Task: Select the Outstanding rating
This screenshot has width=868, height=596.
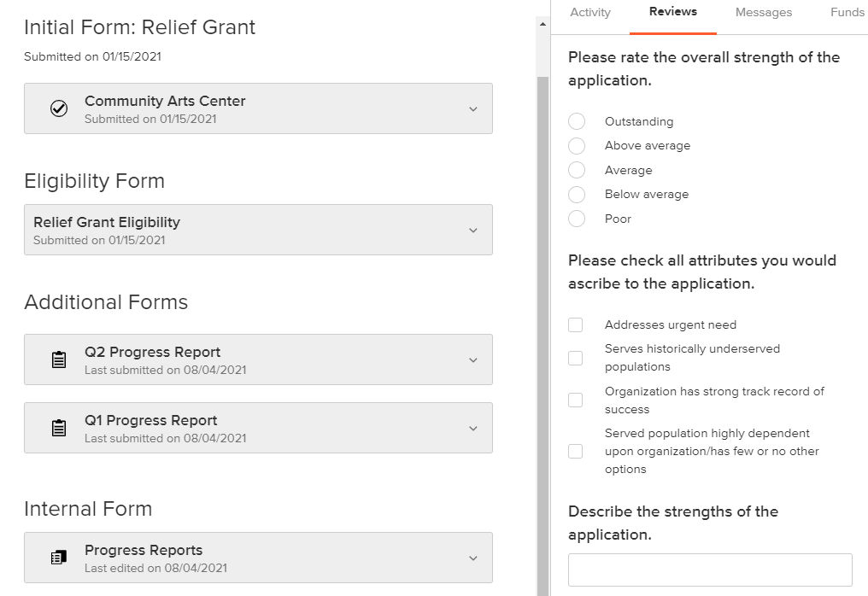Action: tap(577, 121)
